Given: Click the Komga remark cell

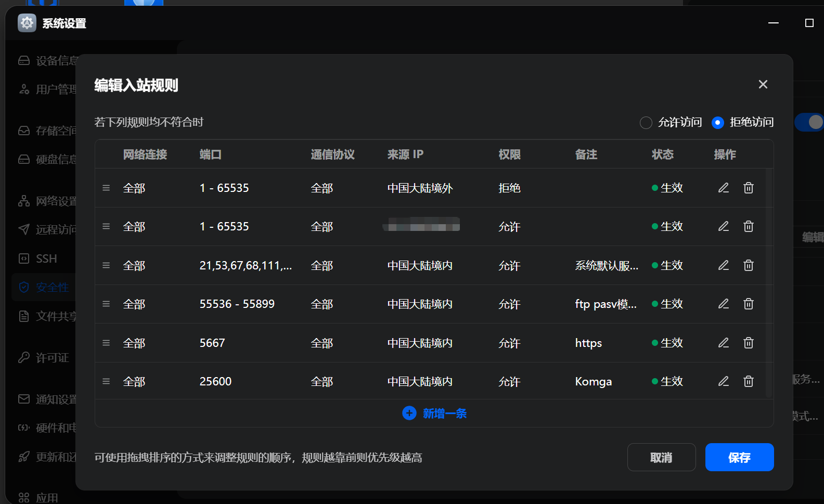Looking at the screenshot, I should (x=594, y=381).
